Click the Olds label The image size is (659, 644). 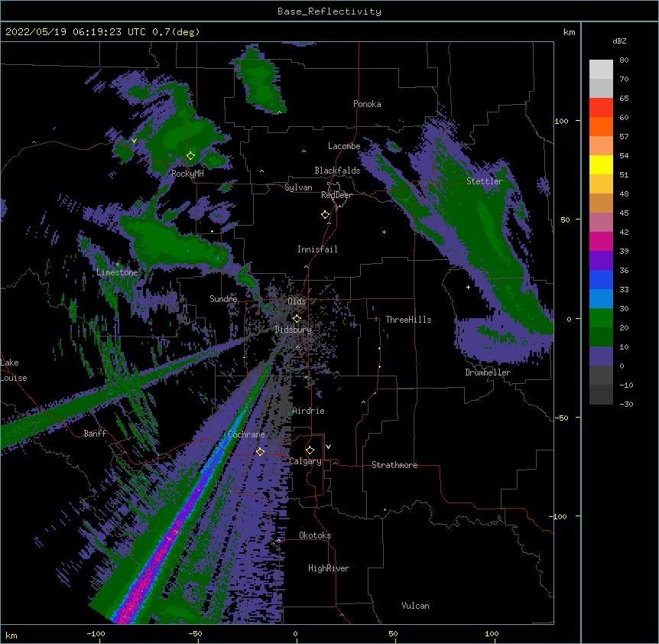pos(297,301)
